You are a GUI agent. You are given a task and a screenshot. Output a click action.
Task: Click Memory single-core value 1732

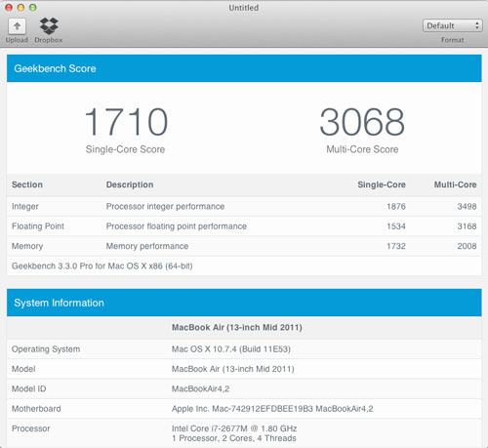396,246
